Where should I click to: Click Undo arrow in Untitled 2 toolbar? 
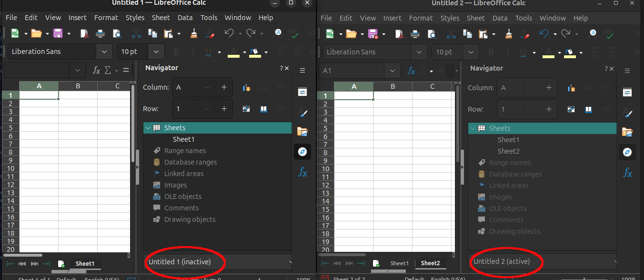(x=544, y=34)
